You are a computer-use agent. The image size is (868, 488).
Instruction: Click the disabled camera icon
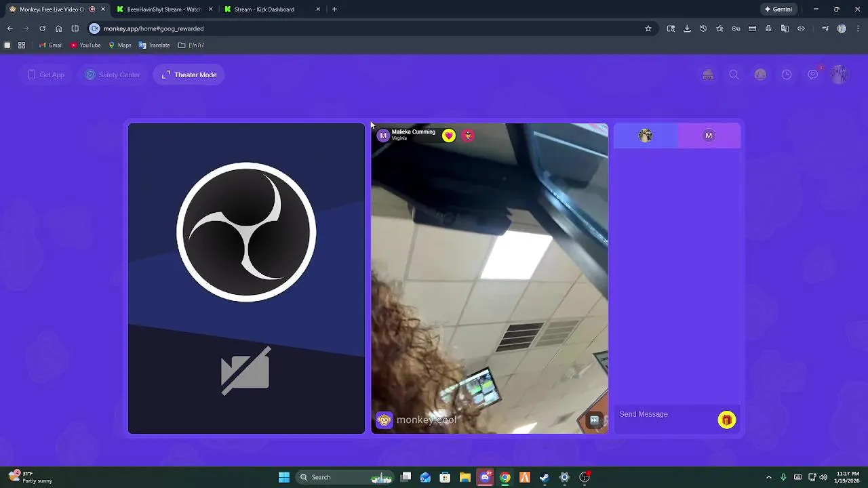point(245,371)
